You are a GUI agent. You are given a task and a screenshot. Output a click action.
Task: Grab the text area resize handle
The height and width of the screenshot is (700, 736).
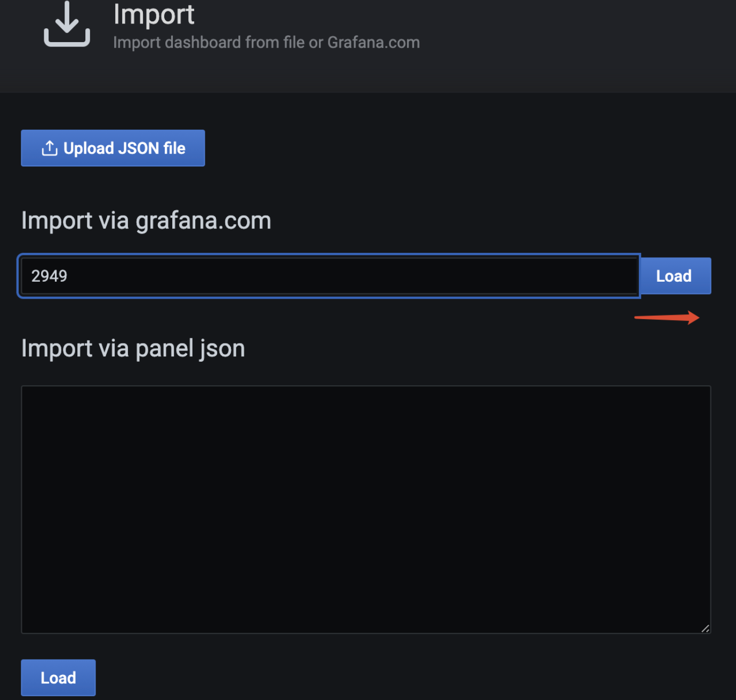tap(705, 629)
